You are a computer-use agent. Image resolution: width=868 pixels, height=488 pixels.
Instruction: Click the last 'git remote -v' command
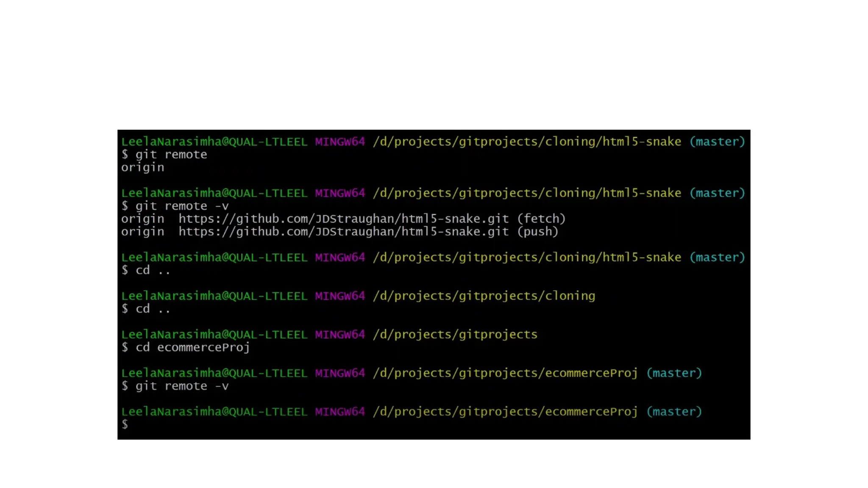[x=181, y=386]
